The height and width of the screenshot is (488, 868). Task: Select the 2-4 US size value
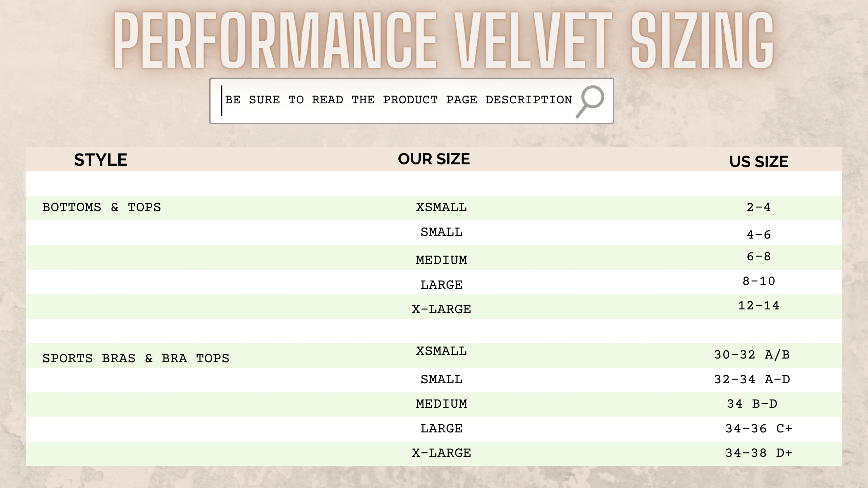758,207
